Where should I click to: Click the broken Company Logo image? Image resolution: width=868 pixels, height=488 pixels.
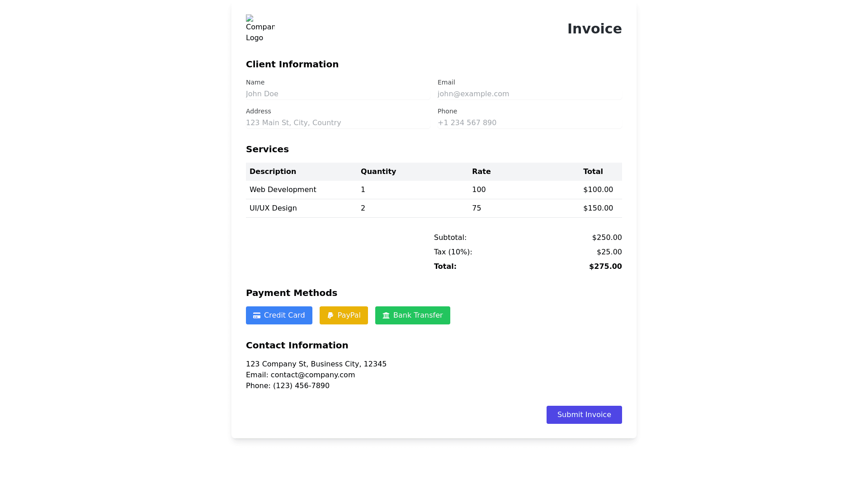click(x=259, y=28)
